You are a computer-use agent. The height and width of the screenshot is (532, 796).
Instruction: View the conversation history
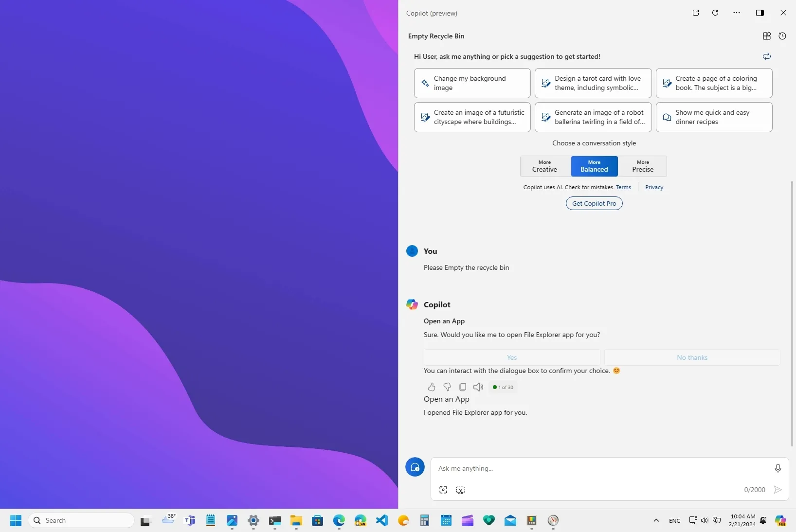pyautogui.click(x=783, y=36)
